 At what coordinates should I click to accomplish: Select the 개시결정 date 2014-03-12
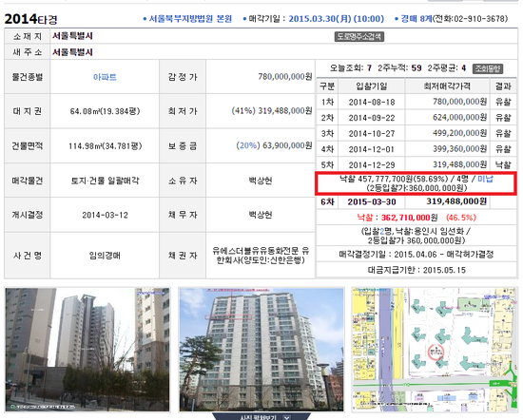coord(105,215)
